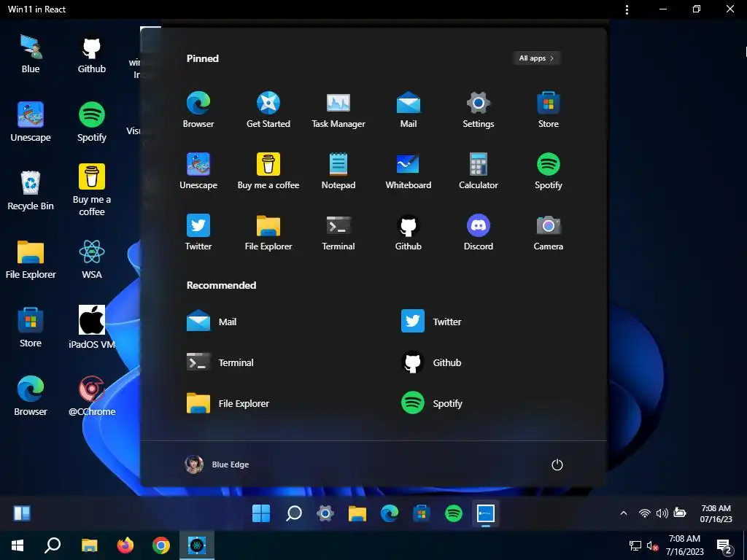
Task: Open the widgets panel in inner taskbar
Action: (x=22, y=513)
